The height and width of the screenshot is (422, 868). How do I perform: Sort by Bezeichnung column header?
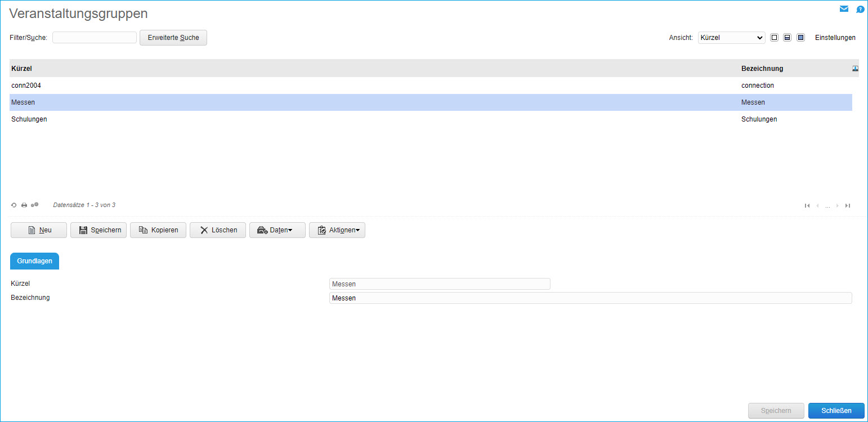coord(762,69)
